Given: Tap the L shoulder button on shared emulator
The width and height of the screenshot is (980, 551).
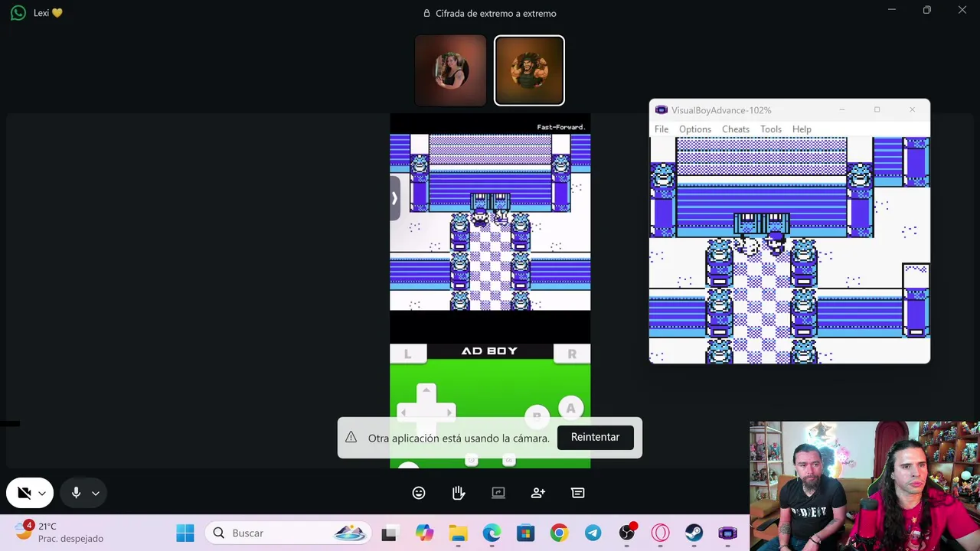Looking at the screenshot, I should 407,353.
